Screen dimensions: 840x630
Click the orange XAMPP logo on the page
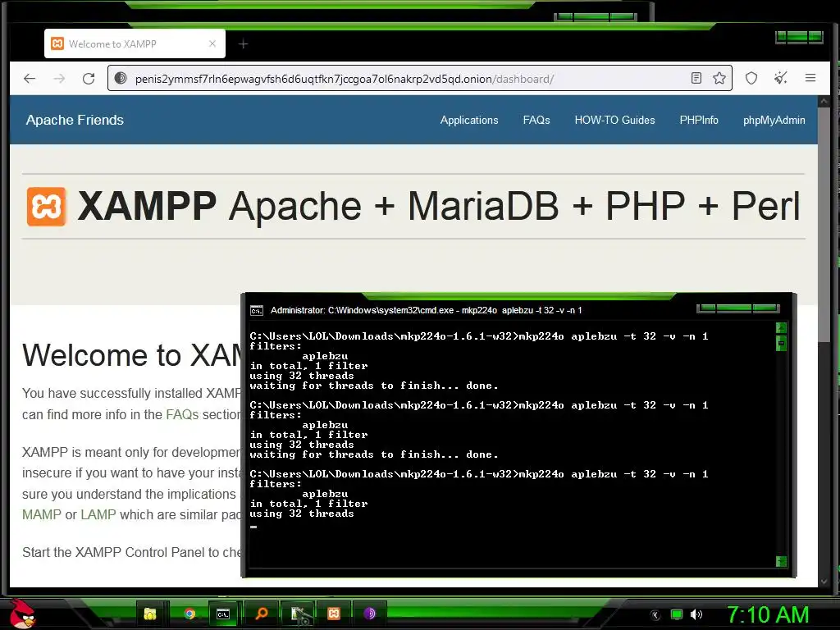click(47, 206)
